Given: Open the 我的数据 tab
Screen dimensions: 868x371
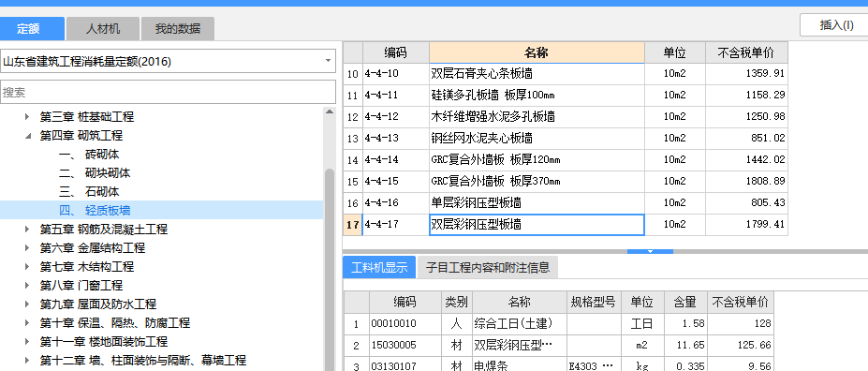Looking at the screenshot, I should 178,29.
